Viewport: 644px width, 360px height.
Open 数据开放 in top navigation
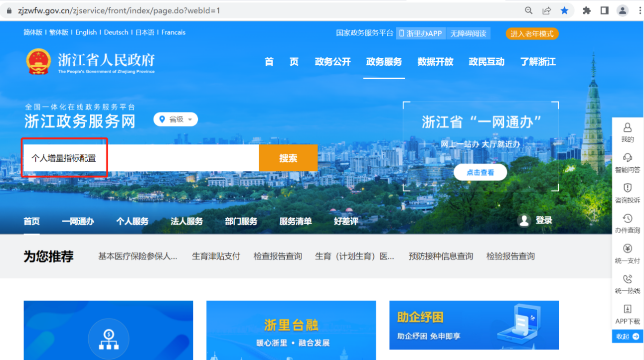click(435, 62)
